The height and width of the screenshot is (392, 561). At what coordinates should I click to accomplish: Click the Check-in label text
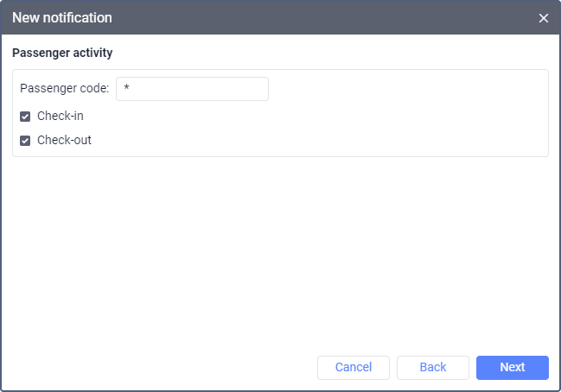click(x=60, y=116)
